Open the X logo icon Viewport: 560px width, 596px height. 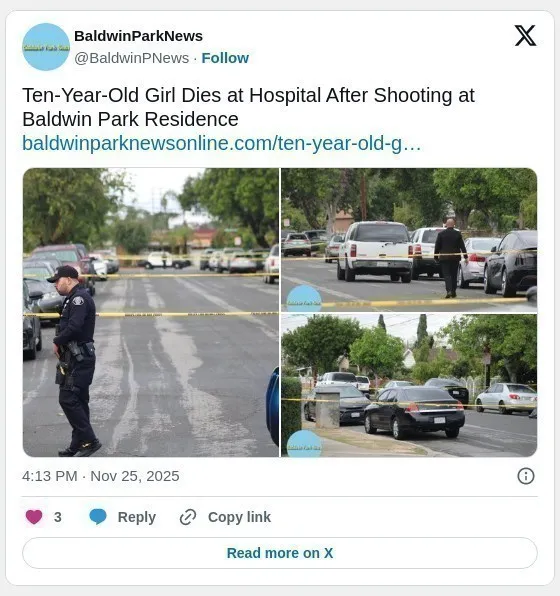tap(525, 36)
